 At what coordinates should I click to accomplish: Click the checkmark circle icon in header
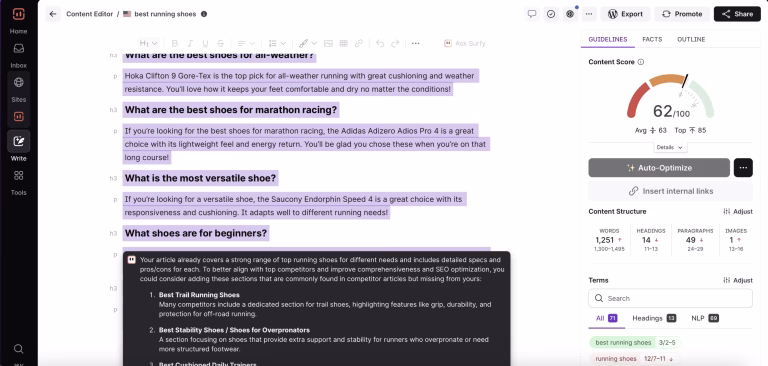coord(551,14)
